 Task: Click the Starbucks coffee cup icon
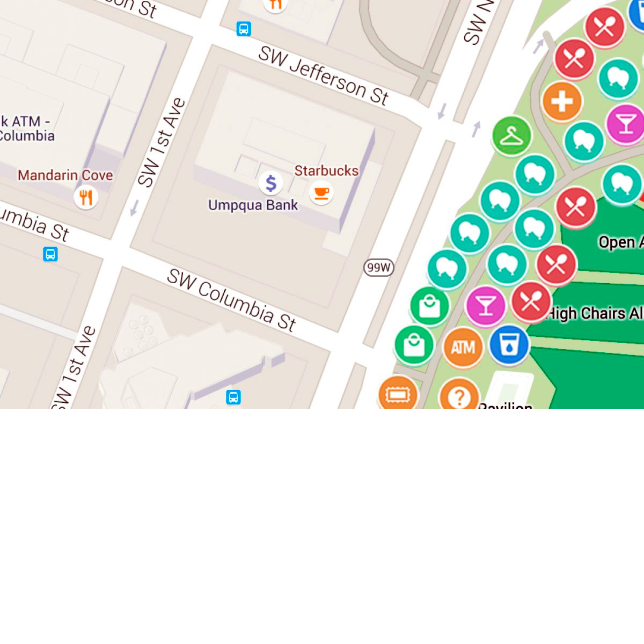pyautogui.click(x=321, y=193)
